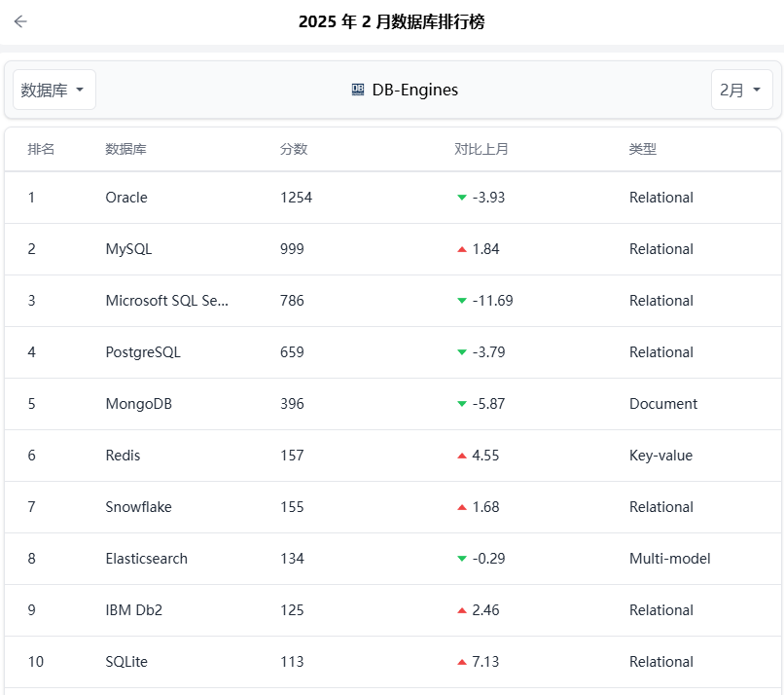
Task: Click the red up arrow beside 1.68
Action: point(462,507)
